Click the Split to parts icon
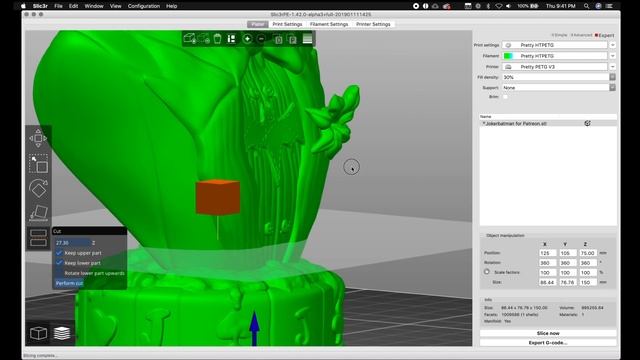The image size is (640, 360). pos(292,39)
